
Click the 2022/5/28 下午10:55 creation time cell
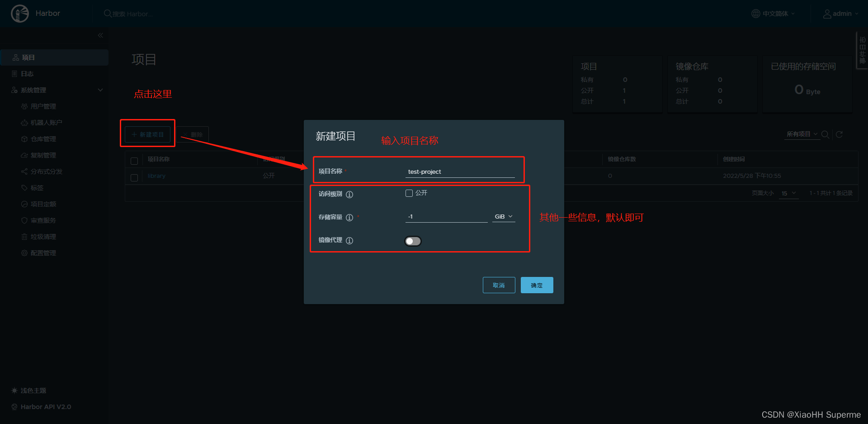(x=752, y=176)
